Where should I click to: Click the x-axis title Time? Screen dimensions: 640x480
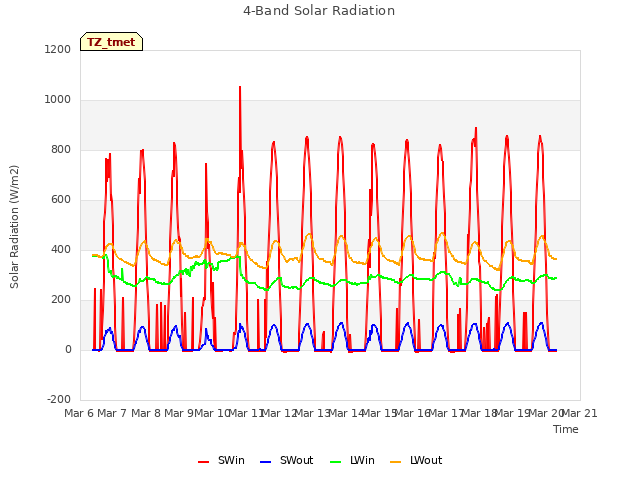coord(566,429)
